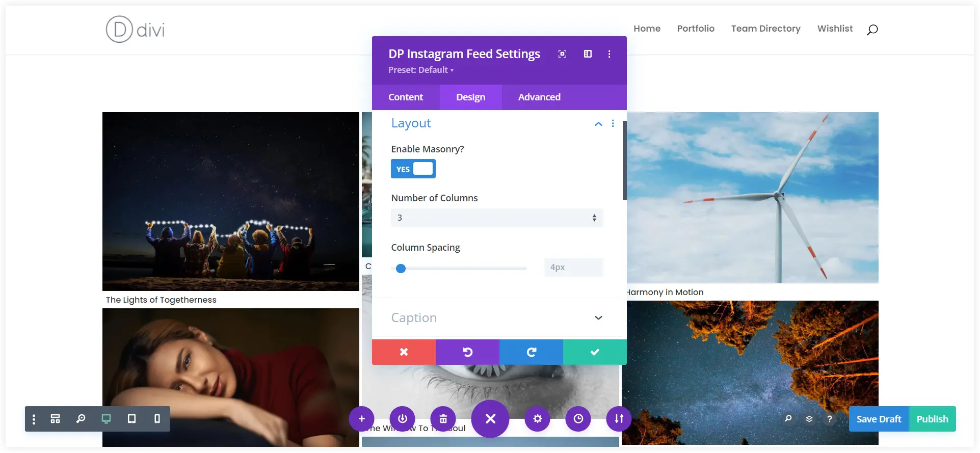Viewport: 980px width, 453px height.
Task: Click the settings panel scrollbar
Action: (x=625, y=161)
